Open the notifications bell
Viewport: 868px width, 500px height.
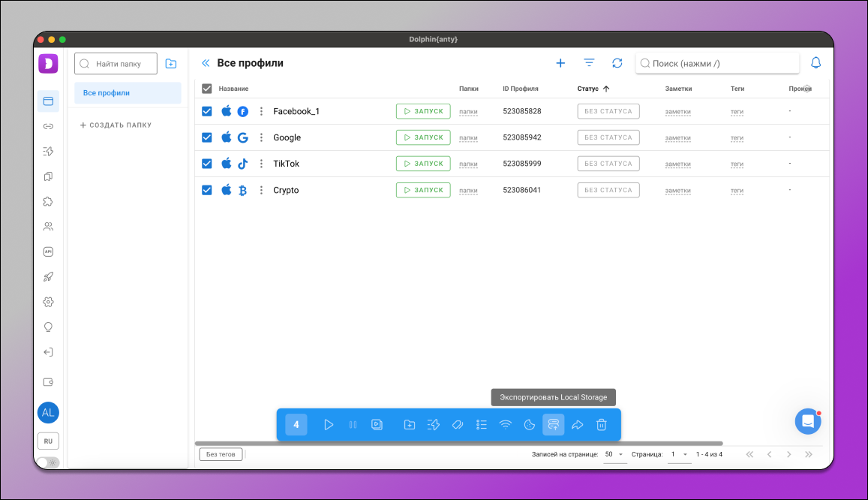(815, 63)
